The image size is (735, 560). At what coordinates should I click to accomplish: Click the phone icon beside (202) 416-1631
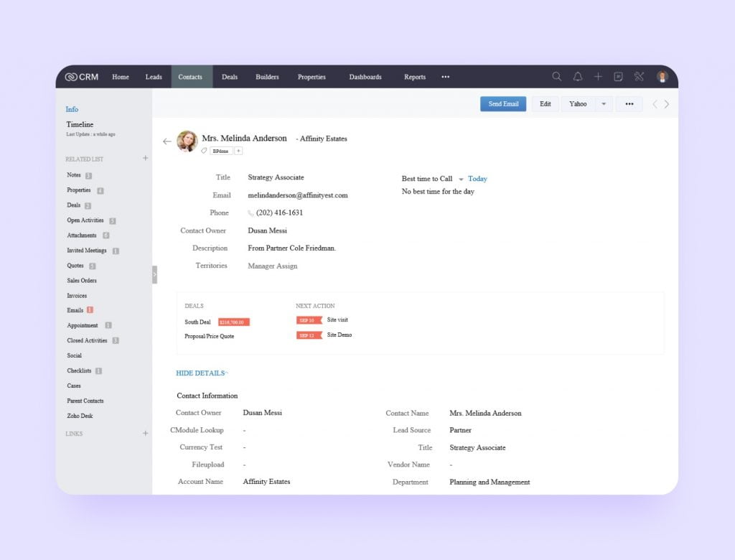[x=249, y=213]
